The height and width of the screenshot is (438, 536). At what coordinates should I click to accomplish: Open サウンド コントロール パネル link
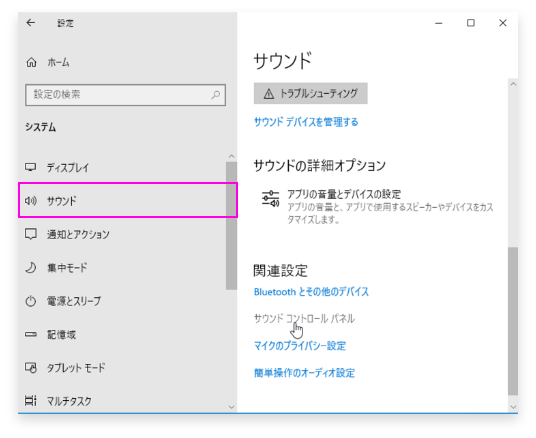[x=304, y=318]
